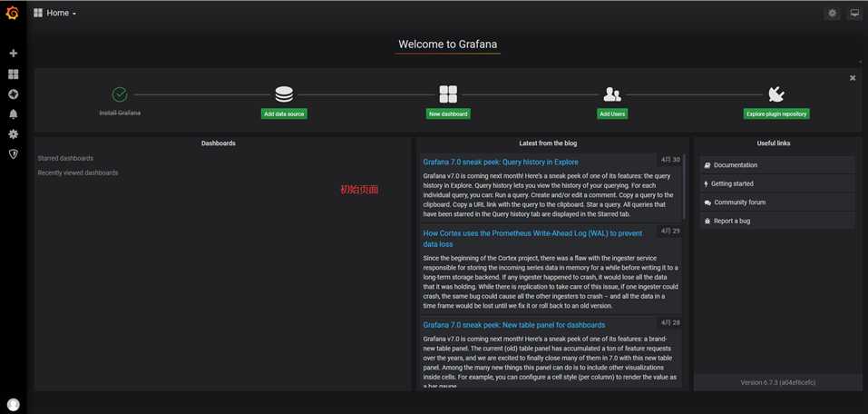868x414 pixels.
Task: Click the Getting started bolt icon
Action: 706,184
